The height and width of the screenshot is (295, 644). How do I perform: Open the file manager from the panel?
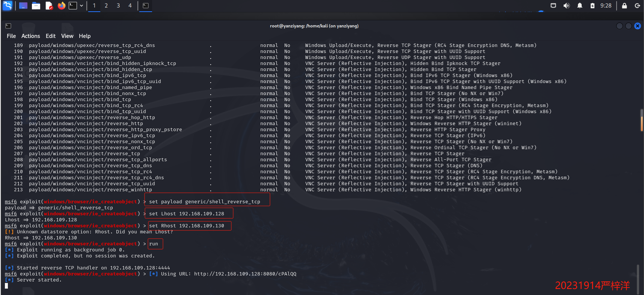click(36, 6)
